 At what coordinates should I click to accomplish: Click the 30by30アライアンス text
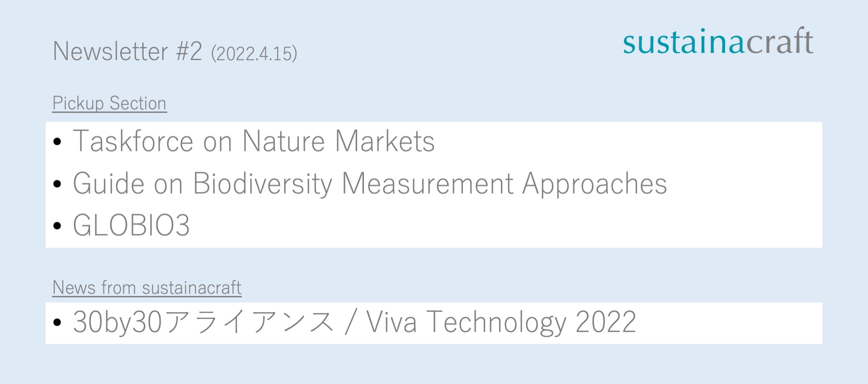(x=203, y=323)
